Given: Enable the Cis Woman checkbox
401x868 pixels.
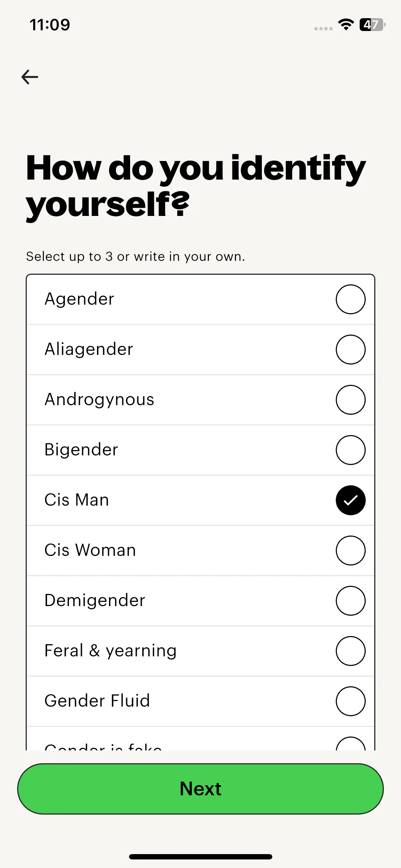Looking at the screenshot, I should [350, 551].
